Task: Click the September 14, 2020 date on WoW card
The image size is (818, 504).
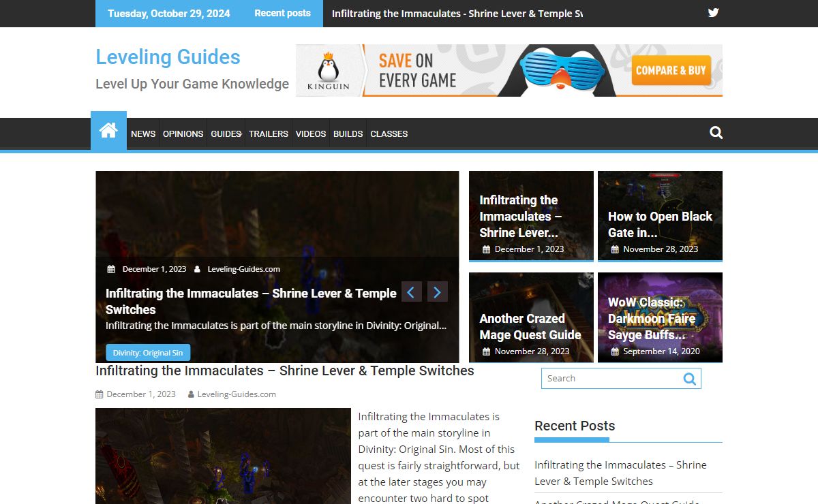Action: [661, 351]
